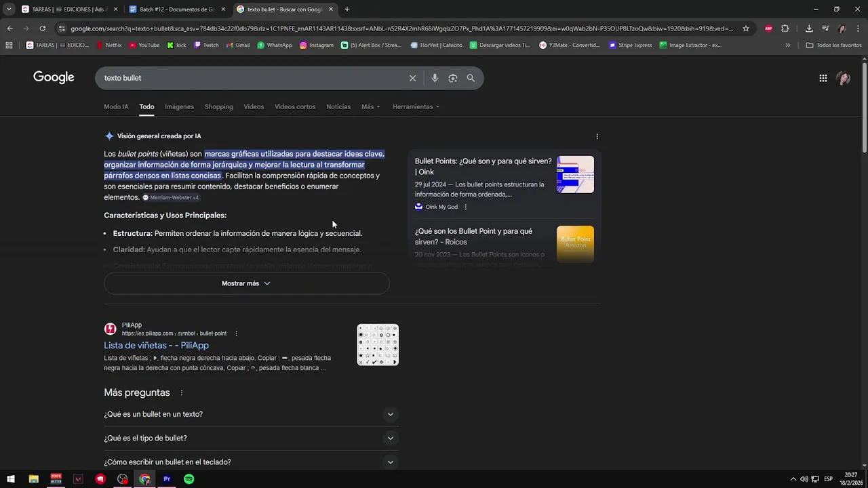Switch to the Noticias tab

[338, 107]
